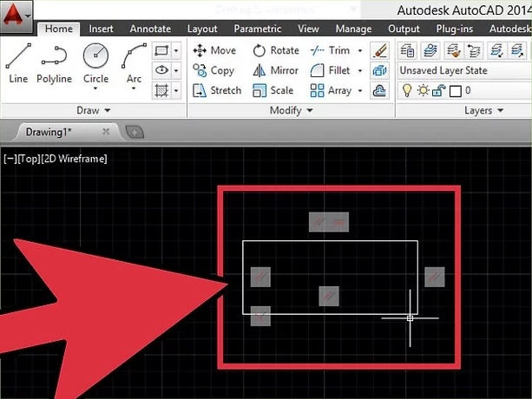Switch to the Plug-ins ribbon tab
Screen dimensions: 532x399
[455, 29]
